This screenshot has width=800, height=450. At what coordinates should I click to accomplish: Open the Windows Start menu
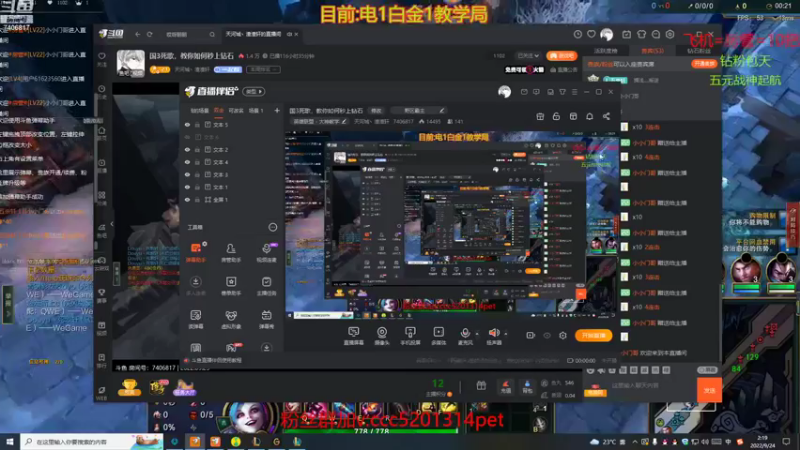pyautogui.click(x=10, y=441)
